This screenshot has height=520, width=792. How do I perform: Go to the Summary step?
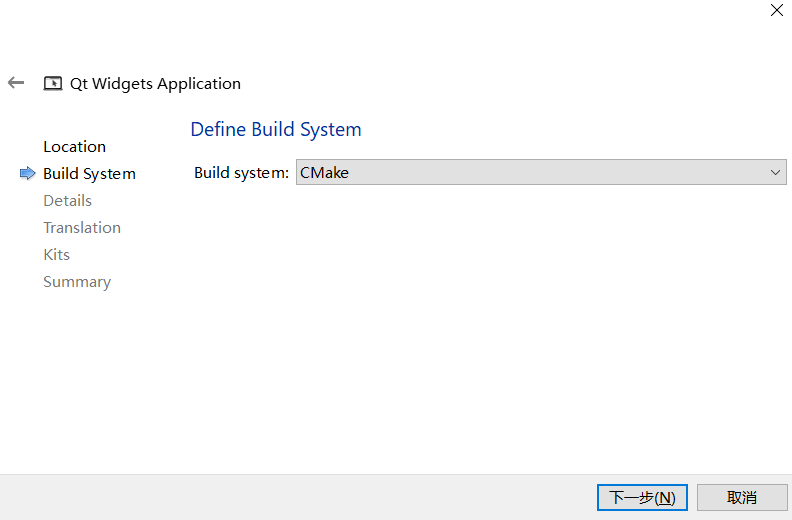(77, 282)
